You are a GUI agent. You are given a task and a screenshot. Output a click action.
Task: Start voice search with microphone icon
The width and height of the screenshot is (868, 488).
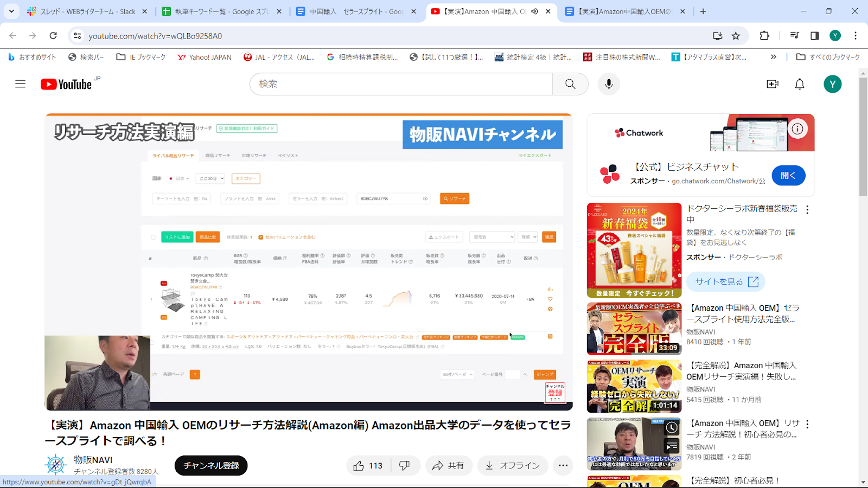(609, 84)
